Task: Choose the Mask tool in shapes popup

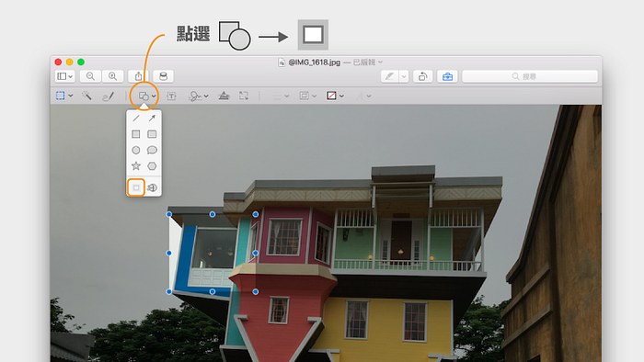Action: tap(136, 187)
